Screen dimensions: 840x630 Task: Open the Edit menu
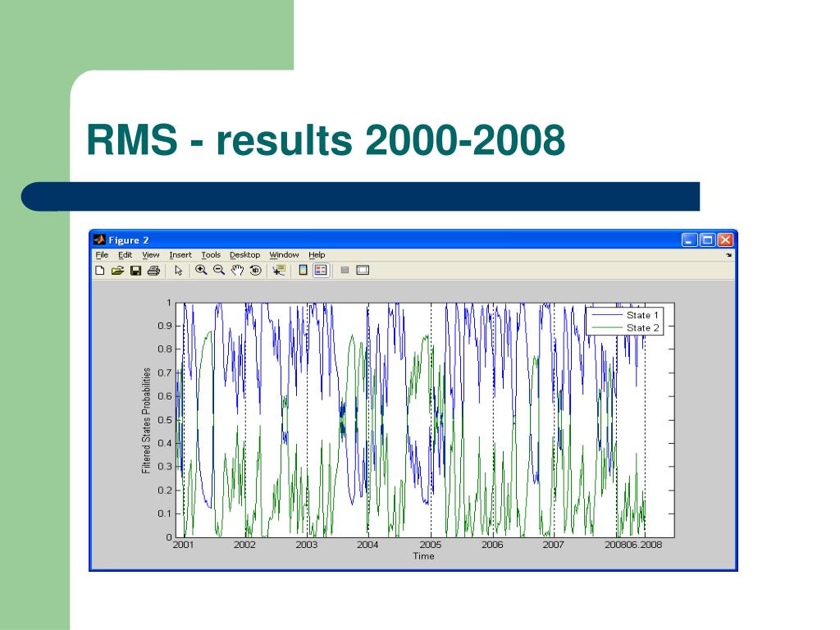point(125,255)
